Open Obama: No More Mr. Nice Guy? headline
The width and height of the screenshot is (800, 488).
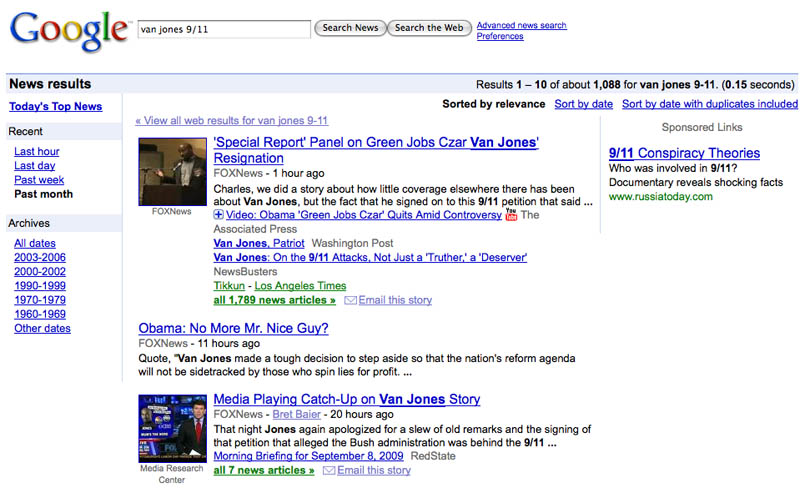233,328
